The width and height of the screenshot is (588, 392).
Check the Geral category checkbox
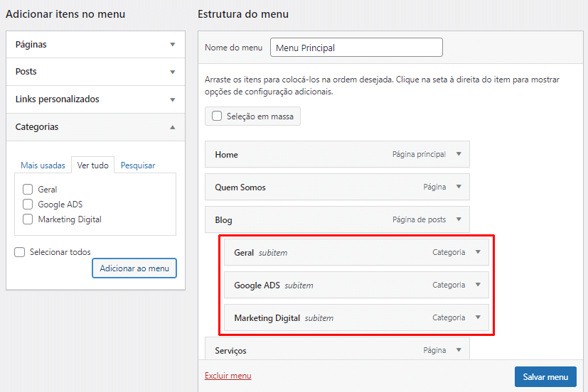click(28, 190)
